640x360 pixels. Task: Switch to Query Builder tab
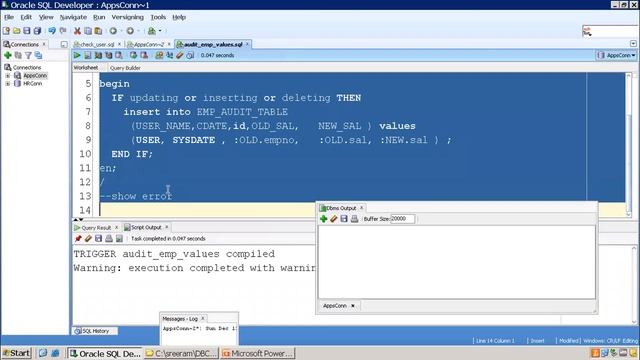(x=125, y=68)
